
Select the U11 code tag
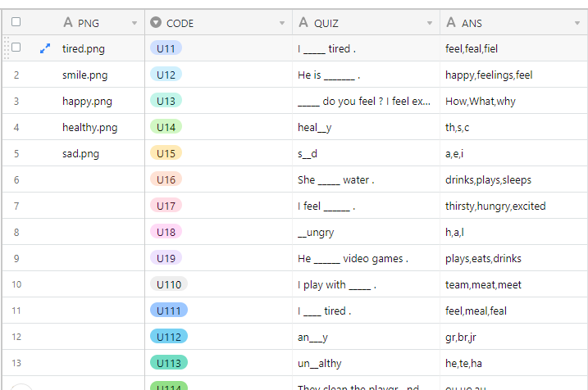click(x=166, y=48)
